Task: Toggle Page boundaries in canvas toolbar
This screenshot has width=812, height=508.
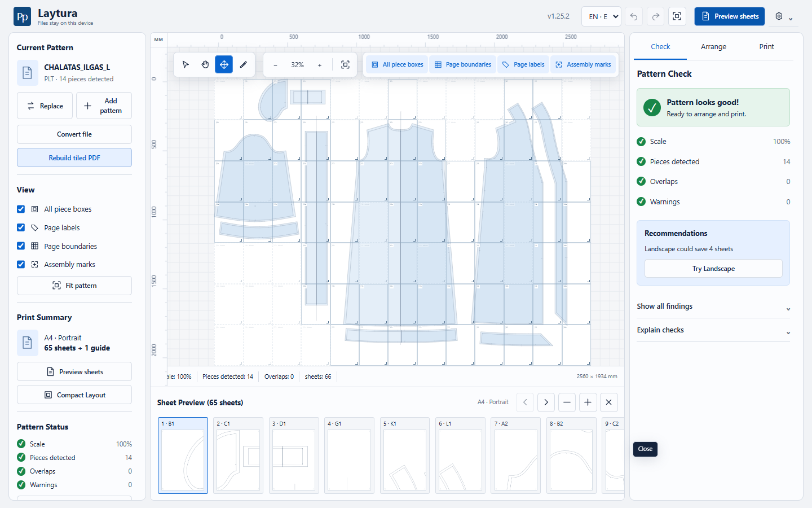Action: (x=462, y=65)
